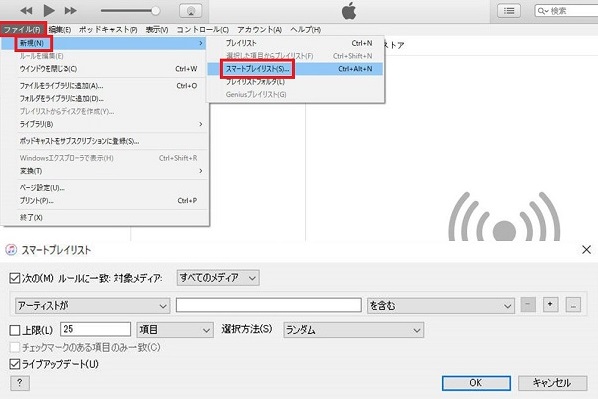Choose ページ設定(U)... menu item
This screenshot has width=598, height=399.
pyautogui.click(x=104, y=188)
